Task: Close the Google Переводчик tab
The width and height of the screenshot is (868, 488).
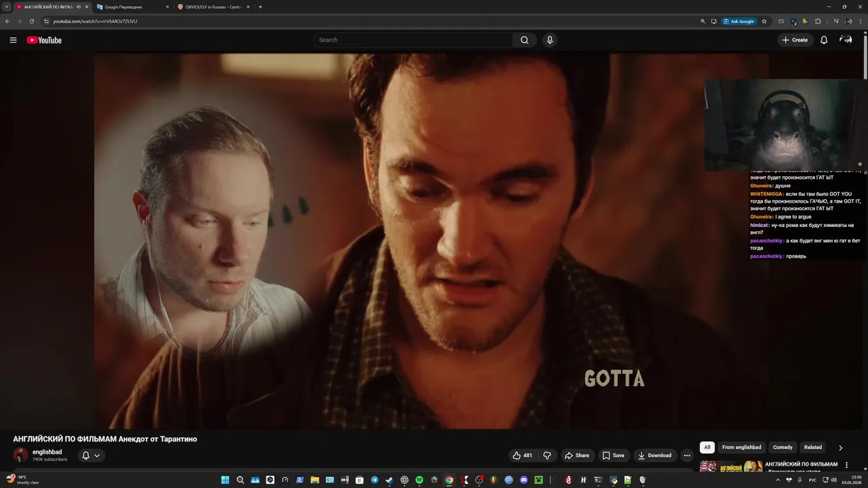Action: point(167,7)
